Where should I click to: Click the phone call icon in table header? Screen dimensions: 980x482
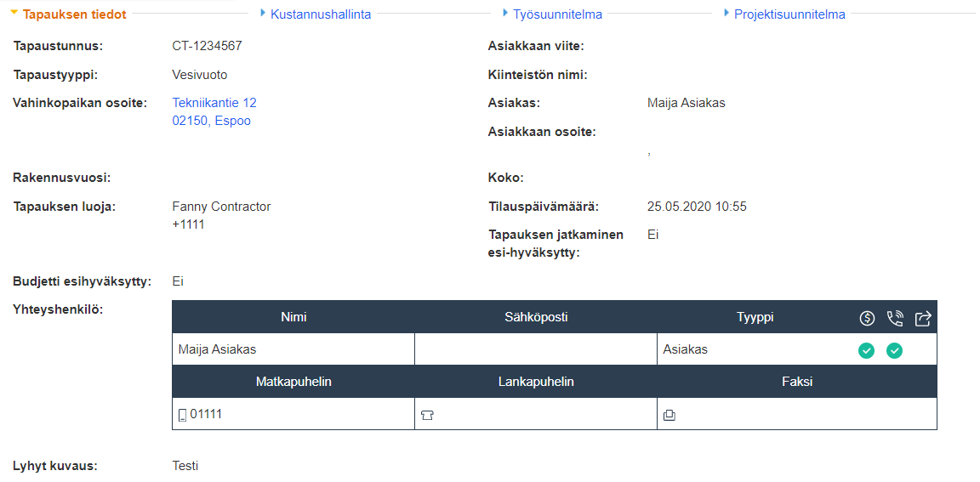894,318
